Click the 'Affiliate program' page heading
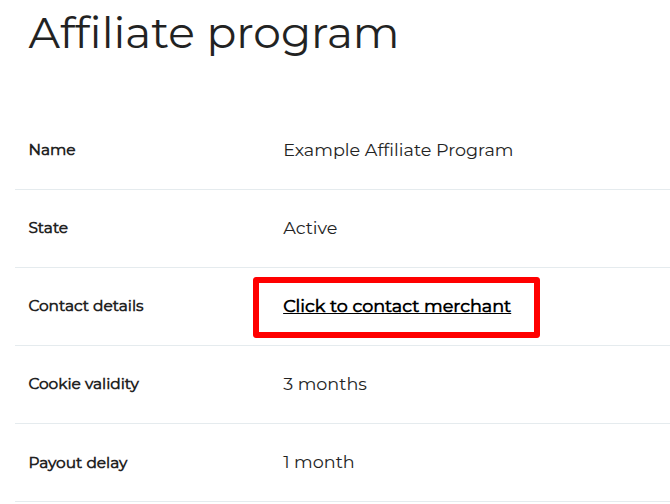This screenshot has height=504, width=670. pos(213,33)
